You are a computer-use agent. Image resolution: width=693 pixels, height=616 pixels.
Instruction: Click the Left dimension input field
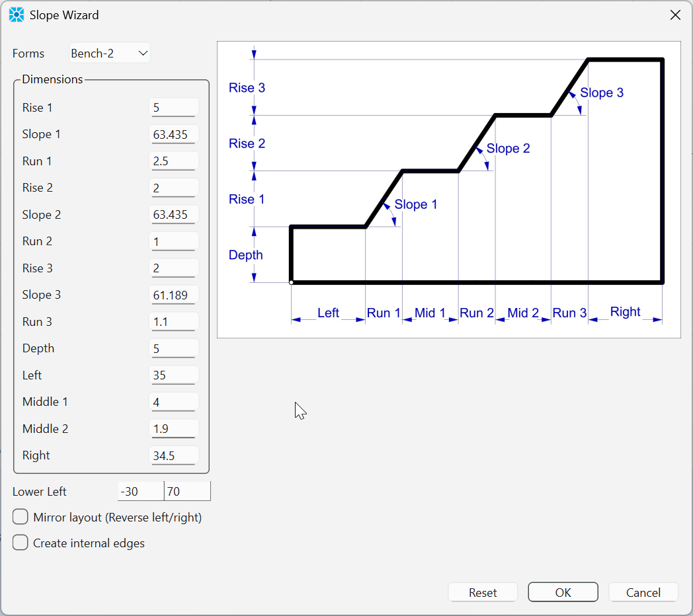pos(174,375)
